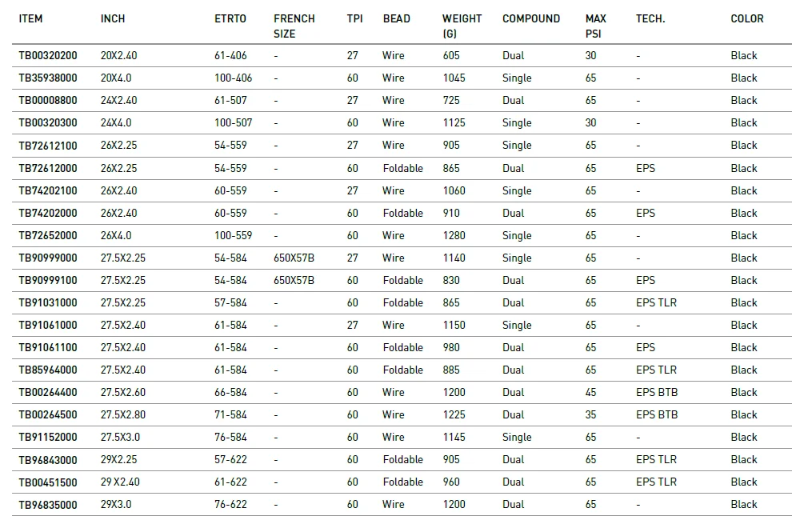Select the FRENCH SIZE column header
Image resolution: width=792 pixels, height=532 pixels.
294,26
